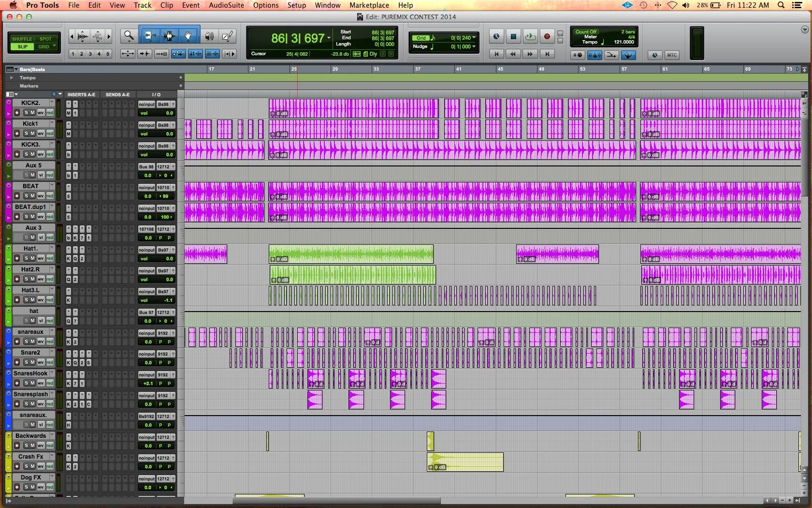Open the Setup menu

click(297, 5)
